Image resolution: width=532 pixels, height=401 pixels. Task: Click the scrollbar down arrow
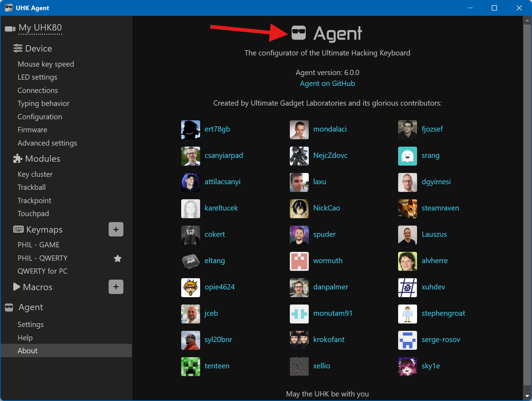(527, 396)
